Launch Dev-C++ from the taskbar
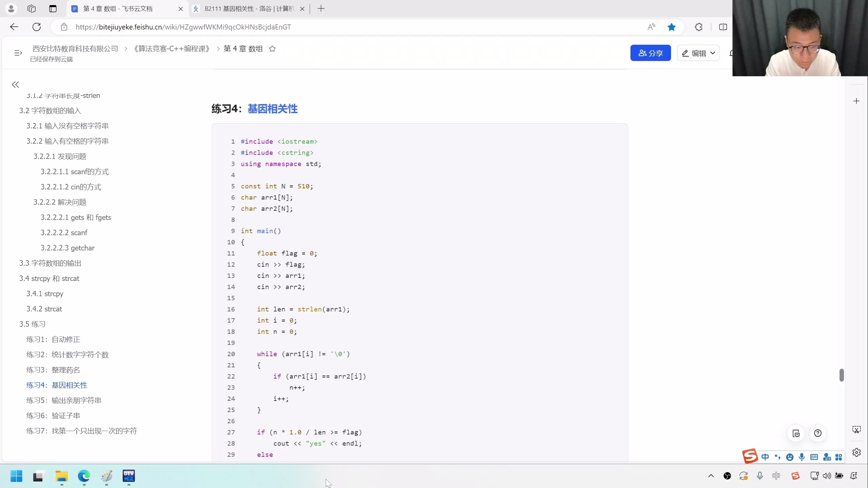This screenshot has width=868, height=488. tap(129, 476)
